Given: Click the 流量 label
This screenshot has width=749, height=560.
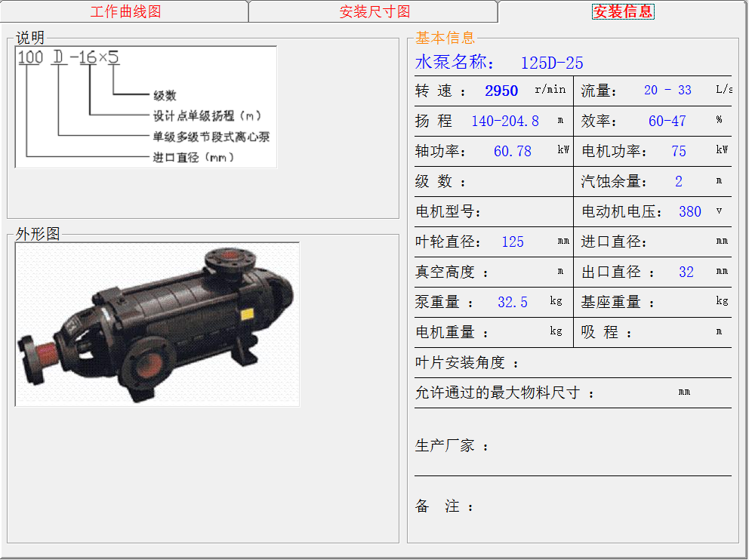Looking at the screenshot, I should click(599, 91).
